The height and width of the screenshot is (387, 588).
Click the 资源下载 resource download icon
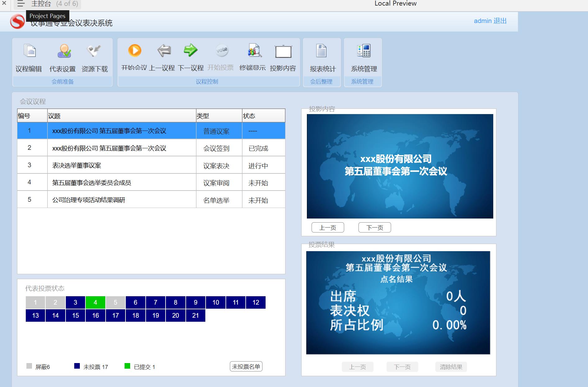94,51
